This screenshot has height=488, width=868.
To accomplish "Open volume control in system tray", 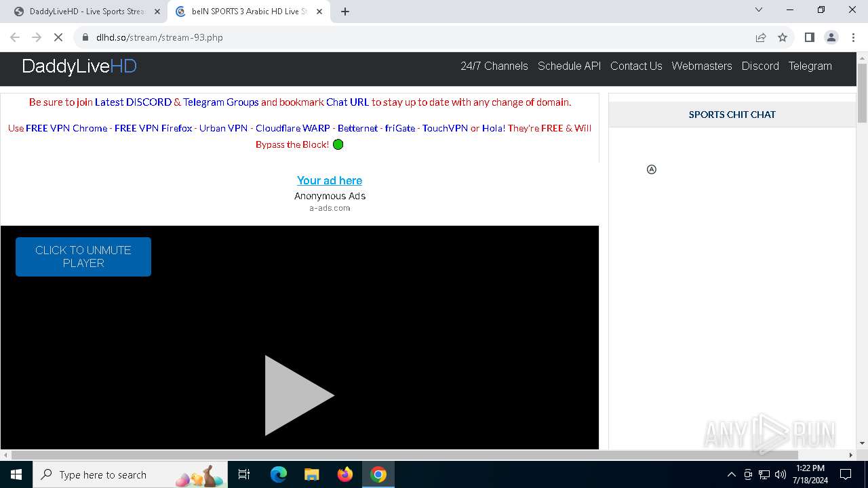I will (x=781, y=474).
